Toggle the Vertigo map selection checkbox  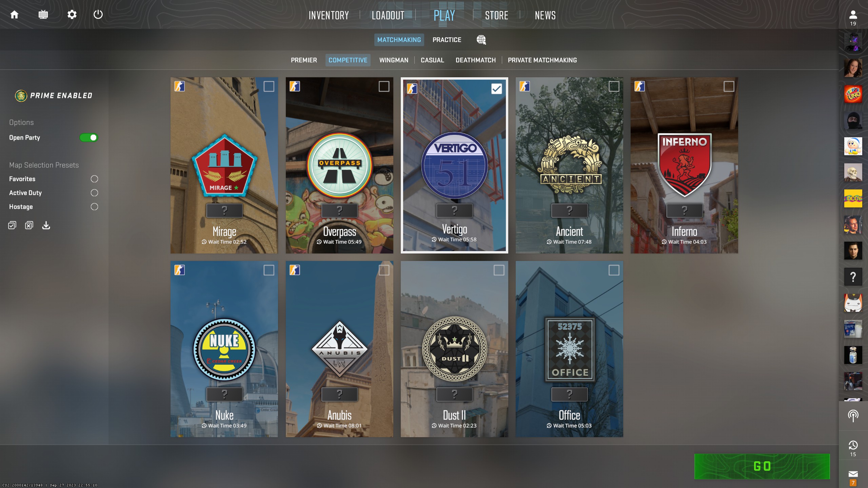[x=497, y=88]
